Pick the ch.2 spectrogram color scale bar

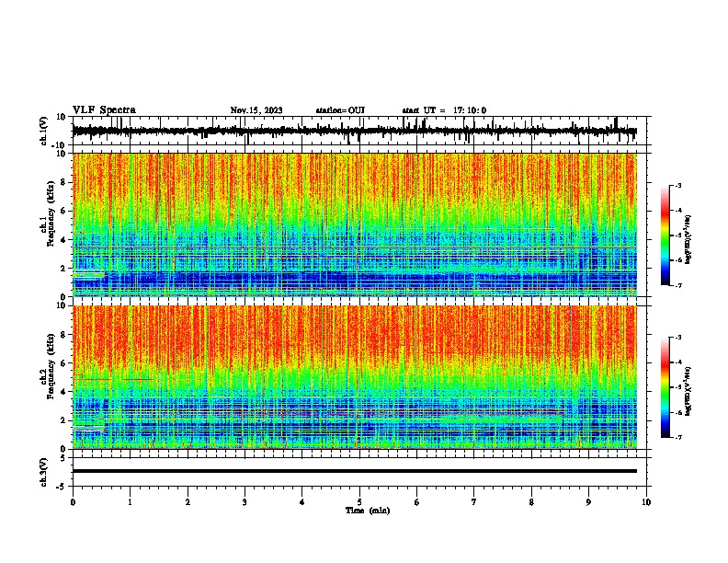(x=665, y=387)
